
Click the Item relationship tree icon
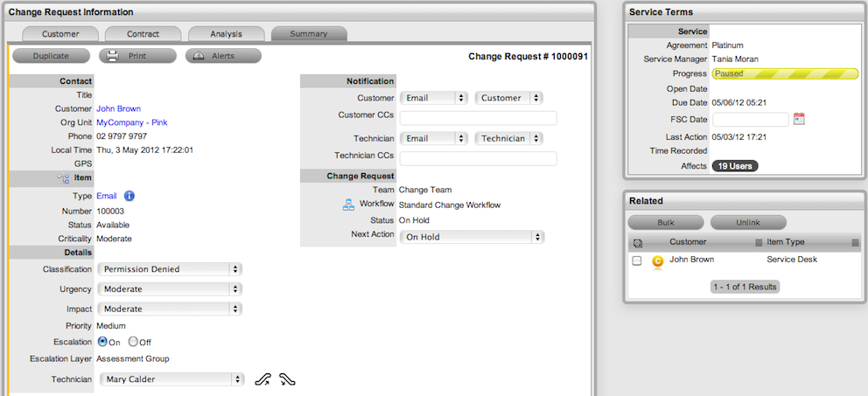coord(63,178)
